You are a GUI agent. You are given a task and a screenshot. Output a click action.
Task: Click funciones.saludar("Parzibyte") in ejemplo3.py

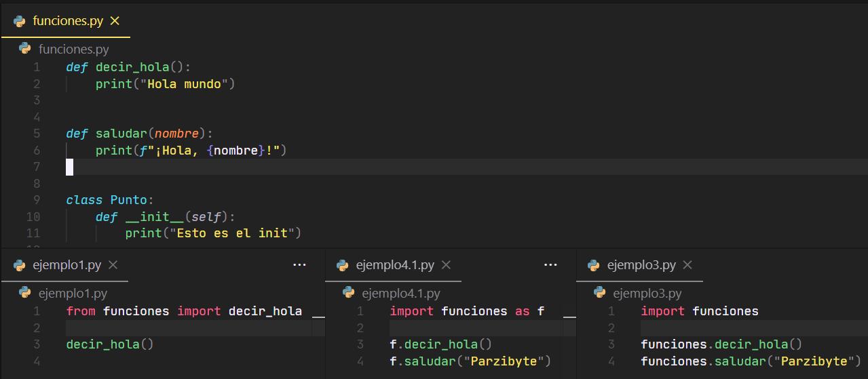[x=751, y=361]
